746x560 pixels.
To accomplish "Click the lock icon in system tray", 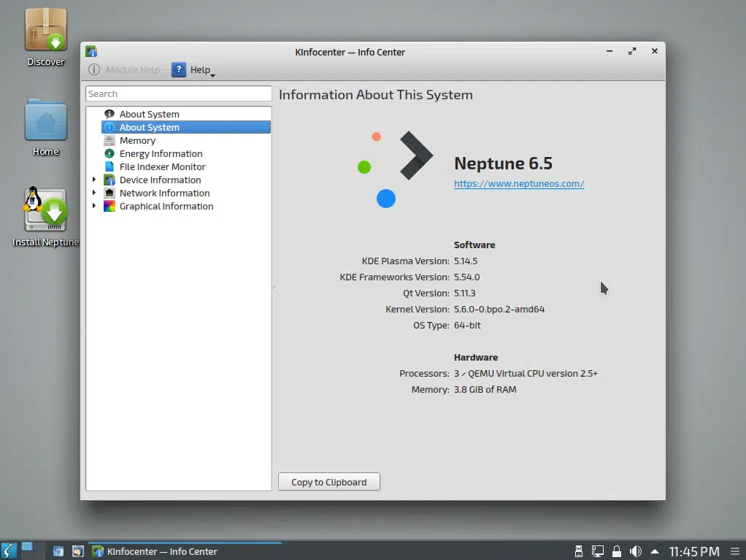I will point(617,551).
